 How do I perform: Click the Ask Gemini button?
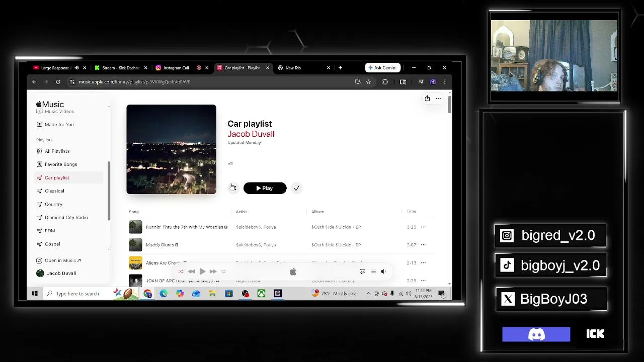click(383, 68)
